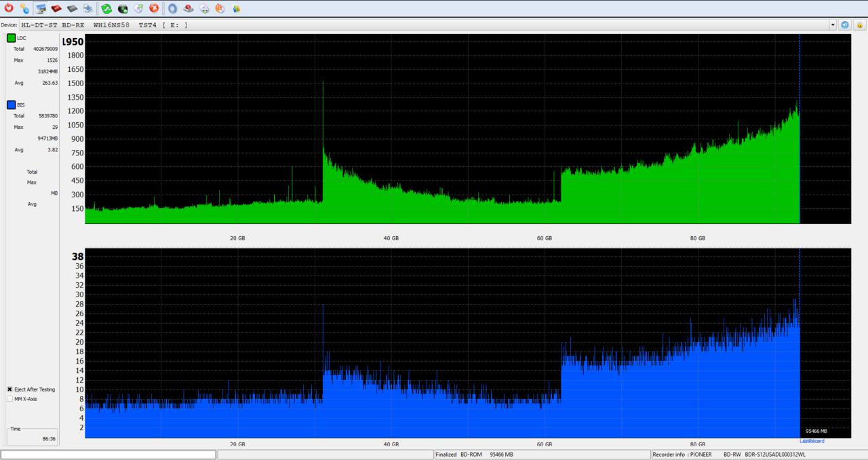Click the red X stop icon
This screenshot has width=868, height=460.
coord(154,8)
